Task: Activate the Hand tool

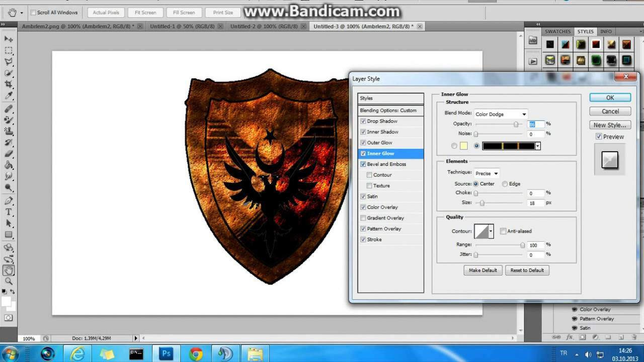Action: [9, 270]
